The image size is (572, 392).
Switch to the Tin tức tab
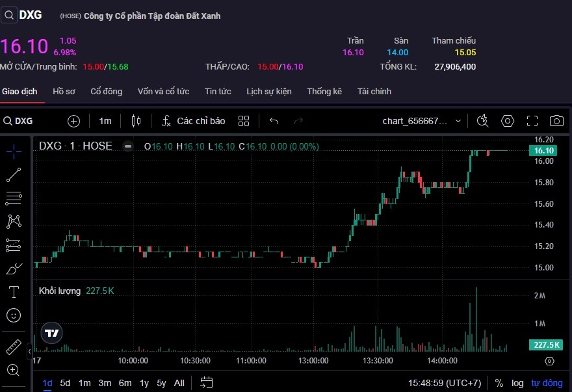click(x=218, y=92)
